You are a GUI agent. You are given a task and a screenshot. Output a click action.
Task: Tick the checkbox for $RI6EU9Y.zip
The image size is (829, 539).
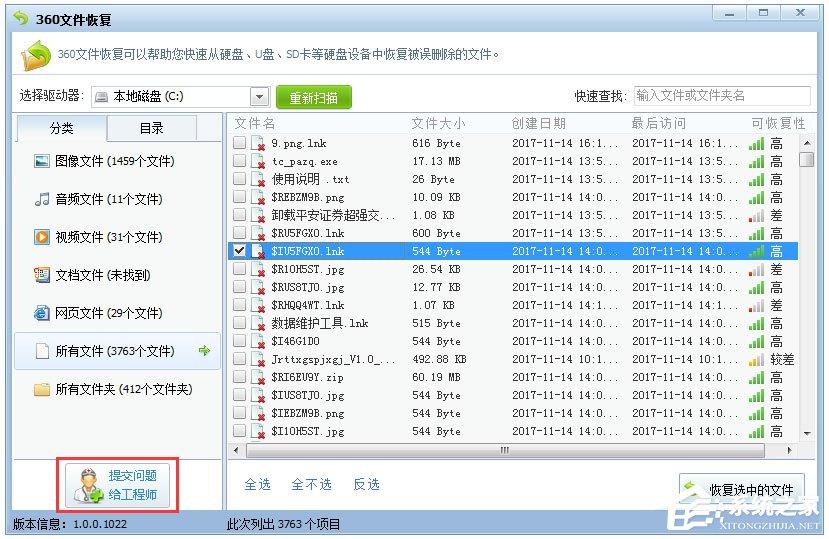click(x=240, y=376)
